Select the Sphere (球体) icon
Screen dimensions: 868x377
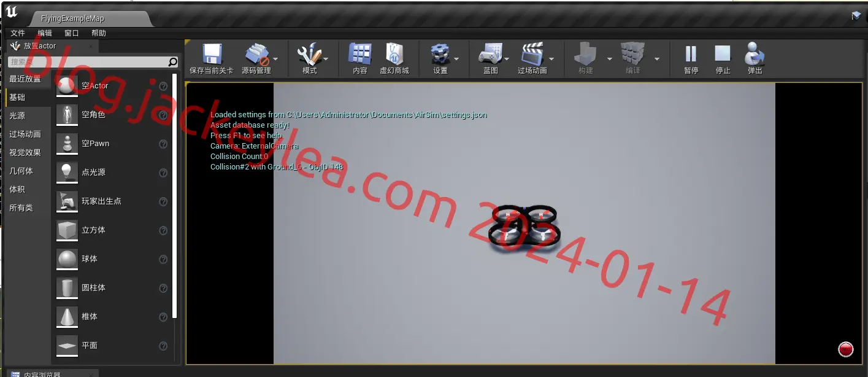(x=67, y=259)
